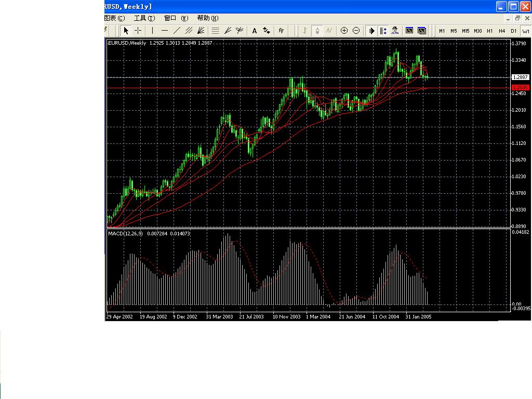Click the red 1.2605 price level tag
Screen dimensions: 532x399
(520, 87)
